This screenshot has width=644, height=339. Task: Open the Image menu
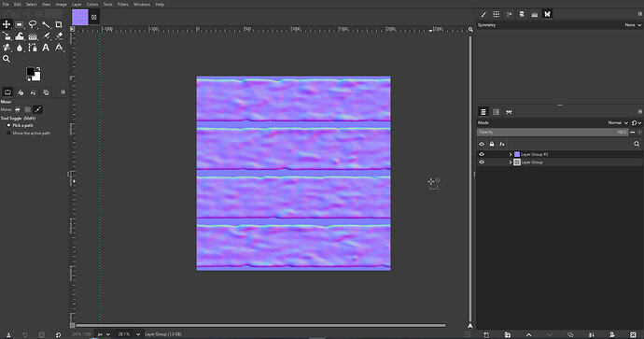click(x=62, y=4)
